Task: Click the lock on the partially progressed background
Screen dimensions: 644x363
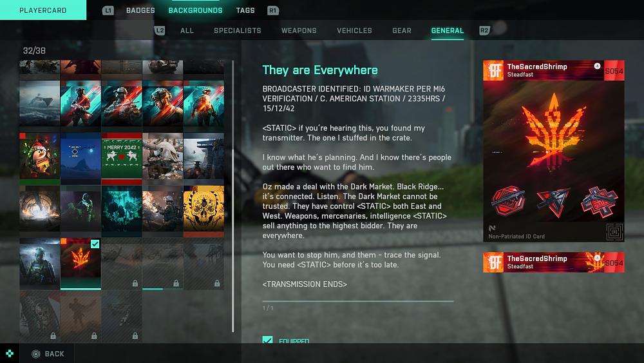Action: [x=176, y=283]
